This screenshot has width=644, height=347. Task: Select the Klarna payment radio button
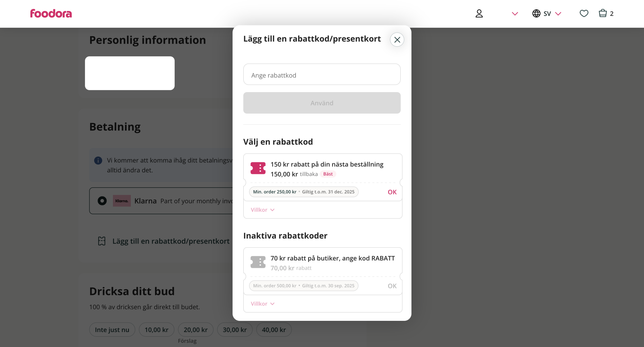click(102, 201)
